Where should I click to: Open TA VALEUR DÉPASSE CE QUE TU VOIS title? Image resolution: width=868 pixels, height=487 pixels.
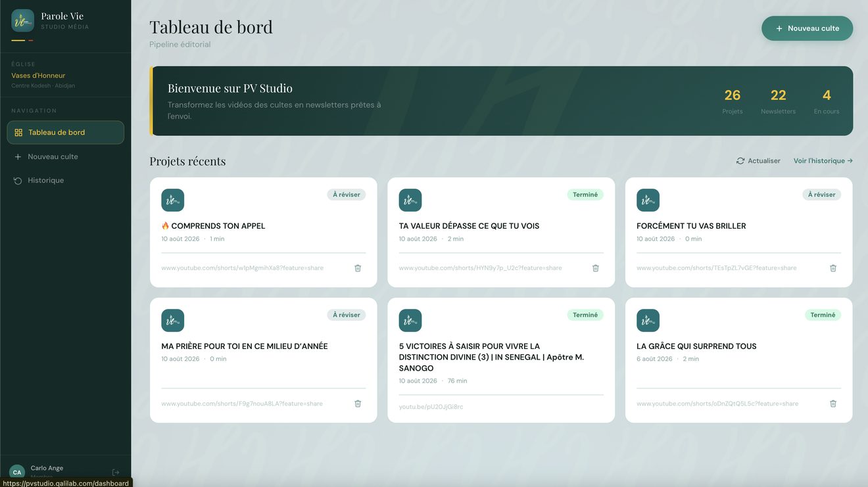(x=470, y=225)
